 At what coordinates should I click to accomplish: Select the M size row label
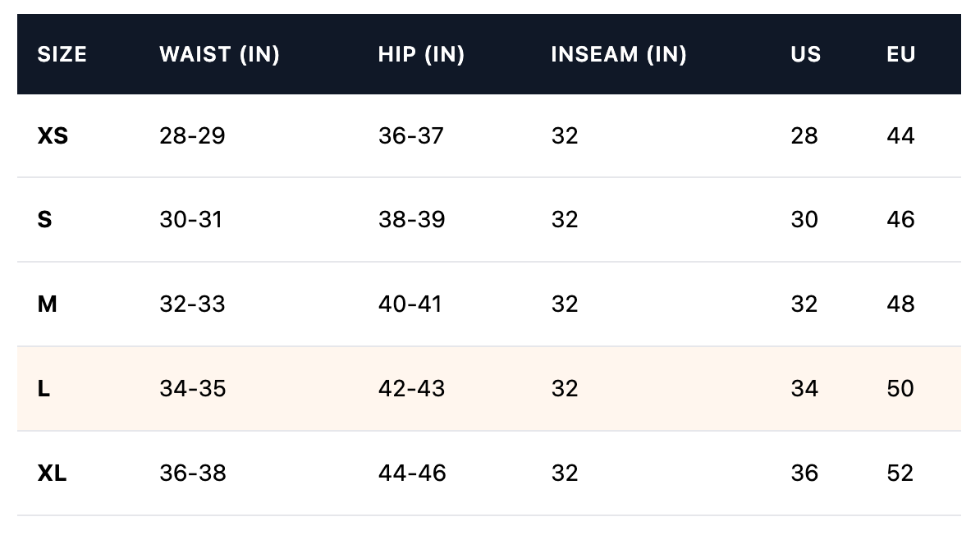[48, 304]
